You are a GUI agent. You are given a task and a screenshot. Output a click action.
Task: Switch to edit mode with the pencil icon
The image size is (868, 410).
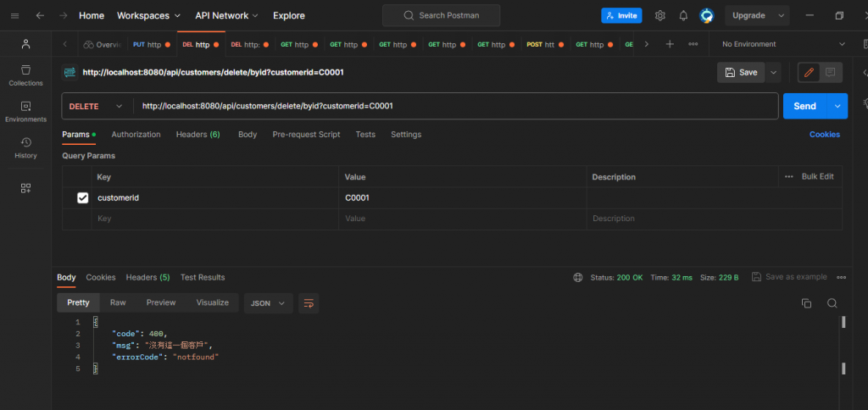(x=809, y=72)
